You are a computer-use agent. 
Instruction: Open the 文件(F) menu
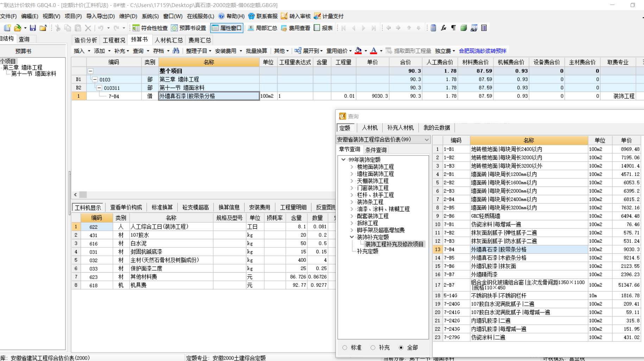8,16
